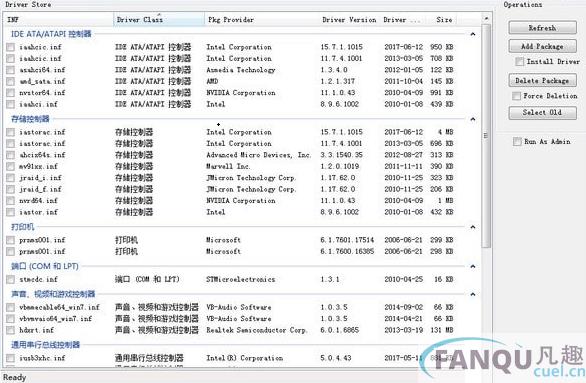Click the vertical scrollbar thumb of driver list
The height and width of the screenshot is (383, 586).
pos(486,136)
